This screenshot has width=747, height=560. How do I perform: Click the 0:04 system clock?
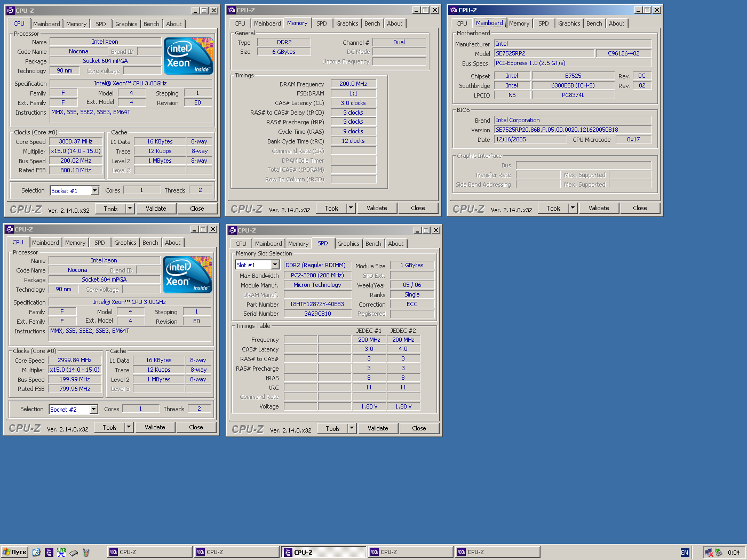pyautogui.click(x=734, y=553)
